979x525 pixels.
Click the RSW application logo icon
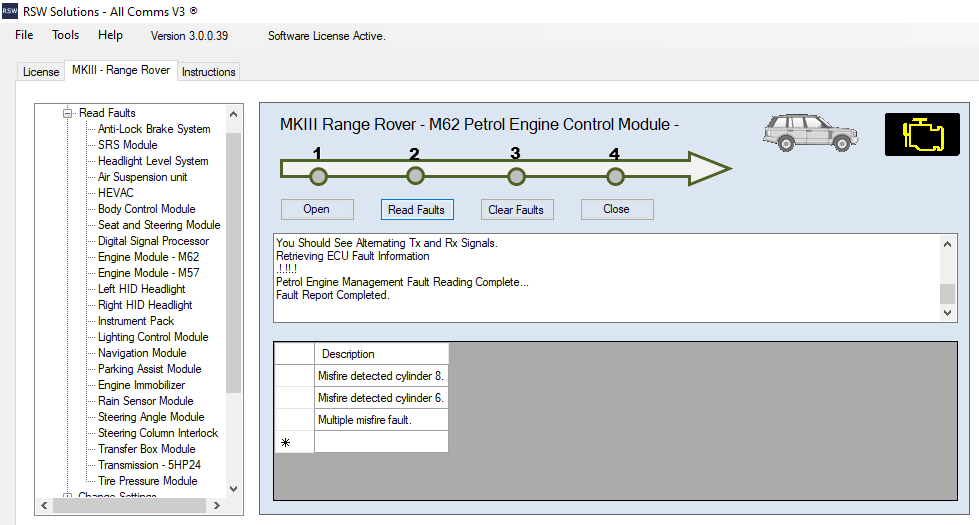click(x=9, y=11)
